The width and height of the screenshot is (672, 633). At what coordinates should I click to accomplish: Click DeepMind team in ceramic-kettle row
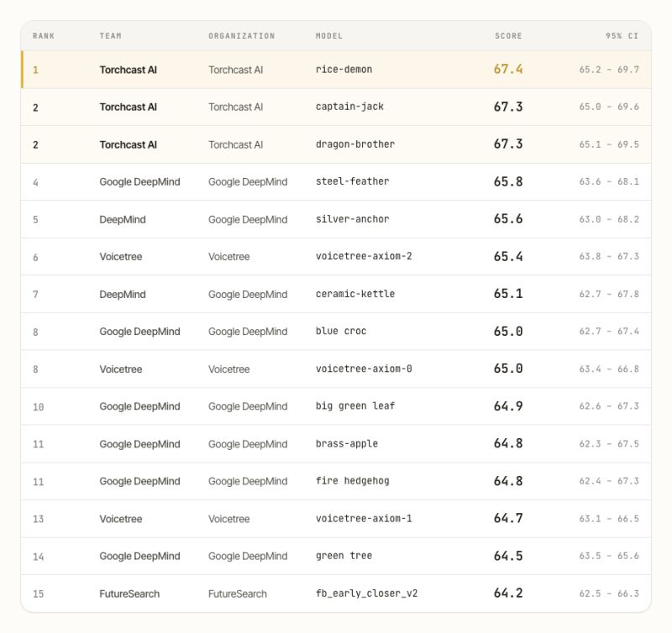123,295
